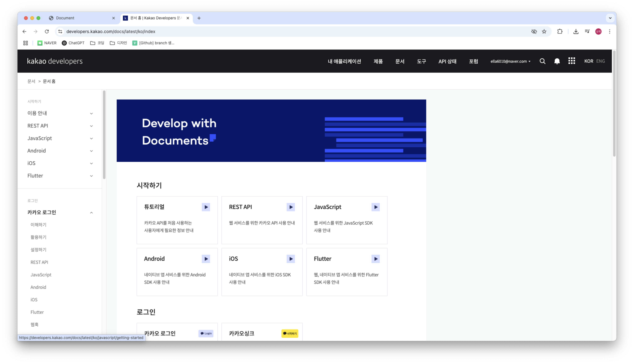Click the browser forward arrow

[x=36, y=32]
